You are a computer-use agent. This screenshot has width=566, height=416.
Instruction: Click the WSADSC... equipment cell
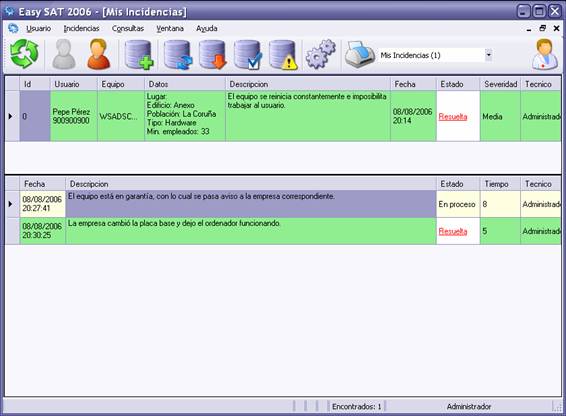[x=121, y=116]
